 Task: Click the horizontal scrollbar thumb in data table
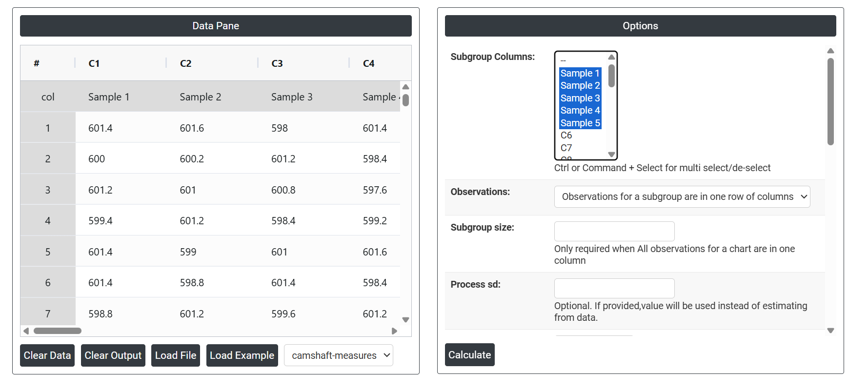click(x=57, y=331)
